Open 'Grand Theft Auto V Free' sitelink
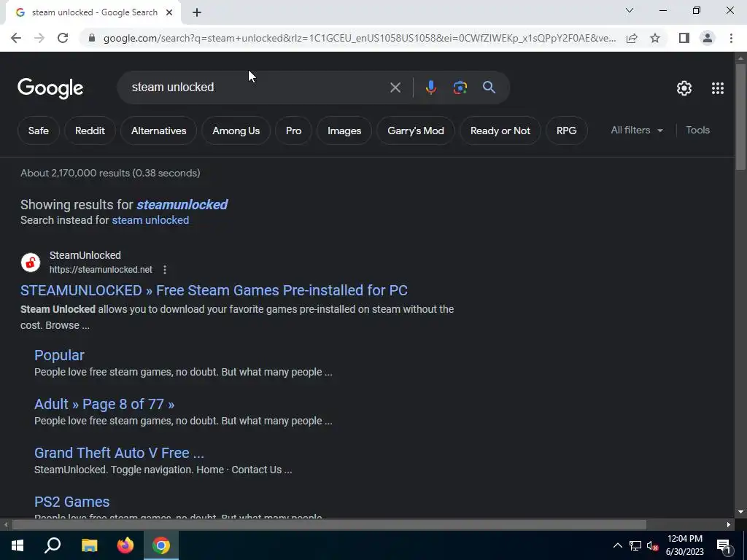Image resolution: width=747 pixels, height=560 pixels. tap(119, 453)
